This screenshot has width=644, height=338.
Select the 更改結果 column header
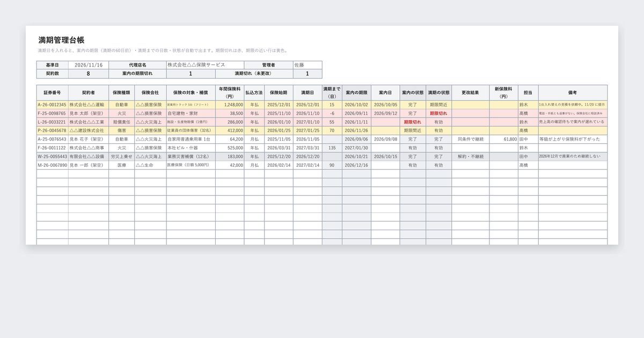[471, 93]
